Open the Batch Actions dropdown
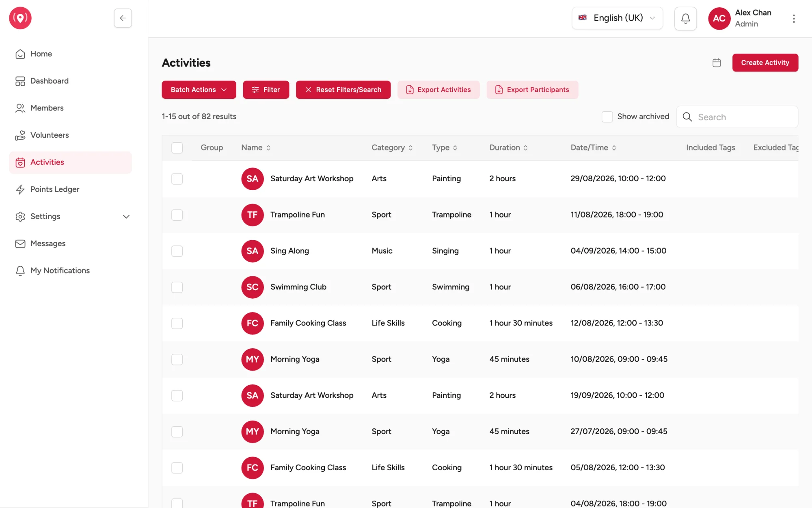 [x=199, y=90]
